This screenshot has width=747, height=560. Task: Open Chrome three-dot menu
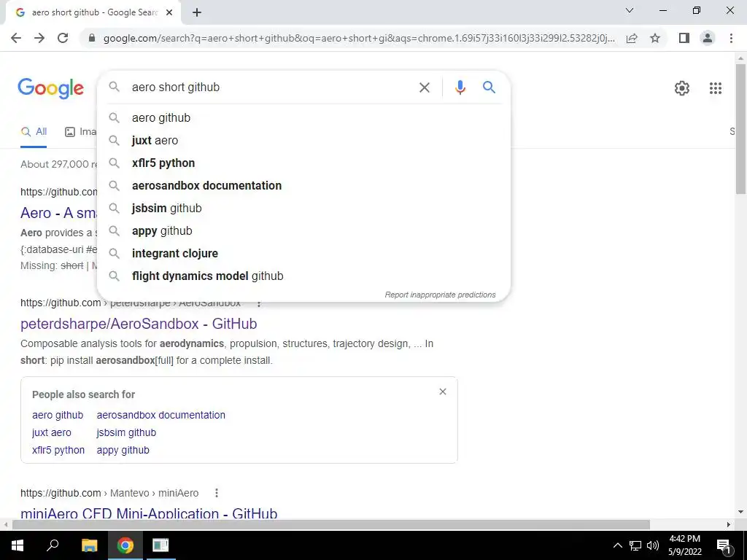[731, 38]
